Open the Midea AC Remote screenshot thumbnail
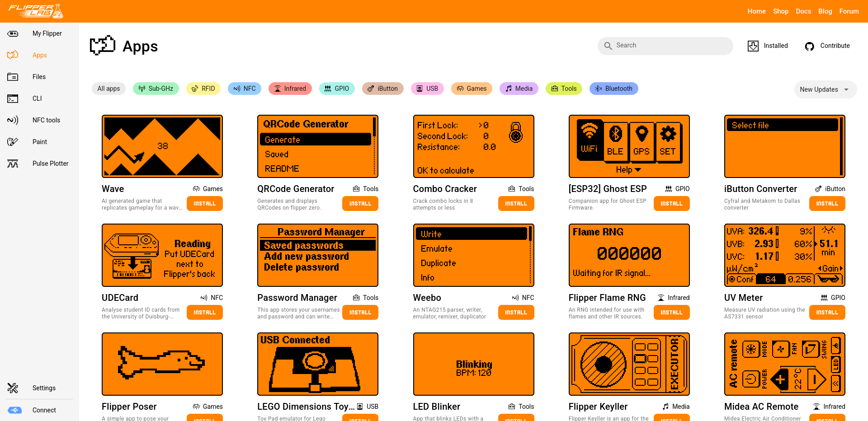 pyautogui.click(x=785, y=364)
